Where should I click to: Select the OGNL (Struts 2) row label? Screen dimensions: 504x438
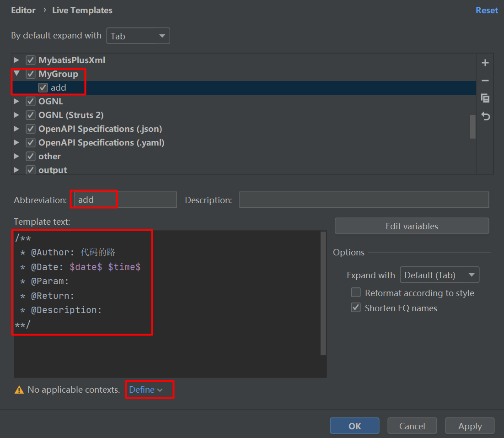[71, 115]
